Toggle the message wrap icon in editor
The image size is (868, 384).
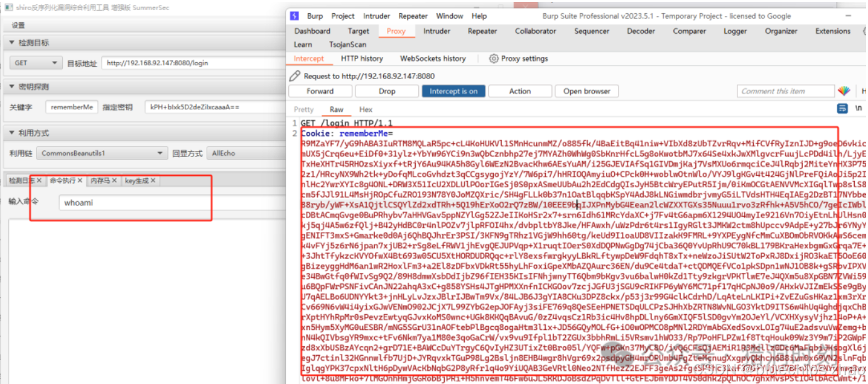(842, 109)
